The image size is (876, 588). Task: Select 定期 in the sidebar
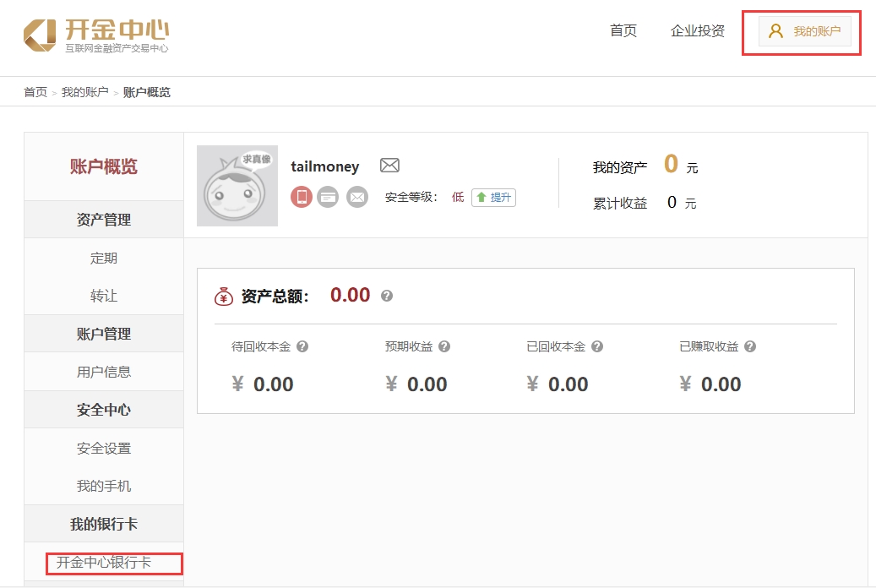coord(104,259)
